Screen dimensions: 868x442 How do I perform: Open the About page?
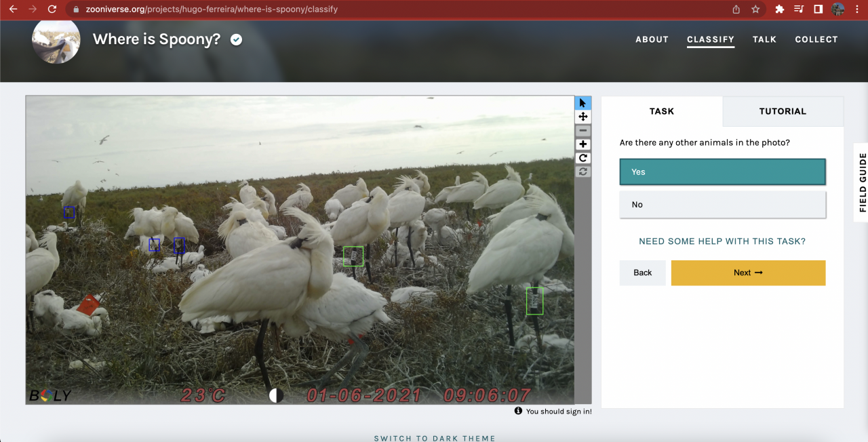click(652, 39)
